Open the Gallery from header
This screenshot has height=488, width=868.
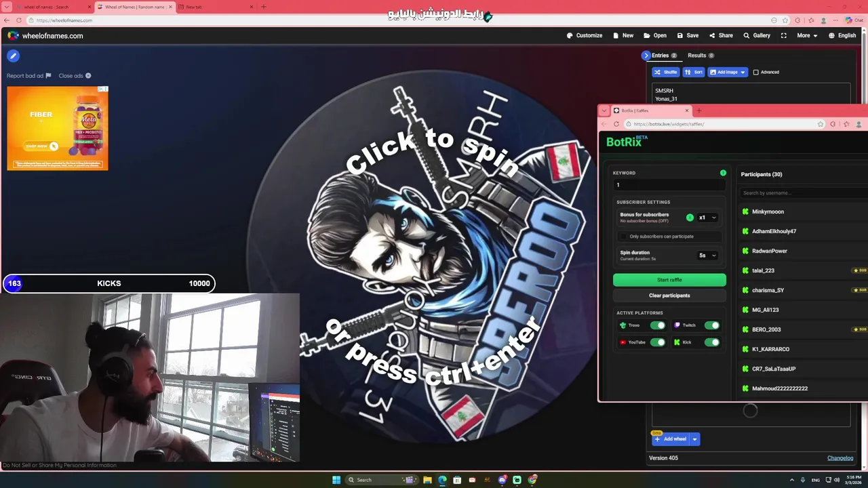click(x=757, y=35)
